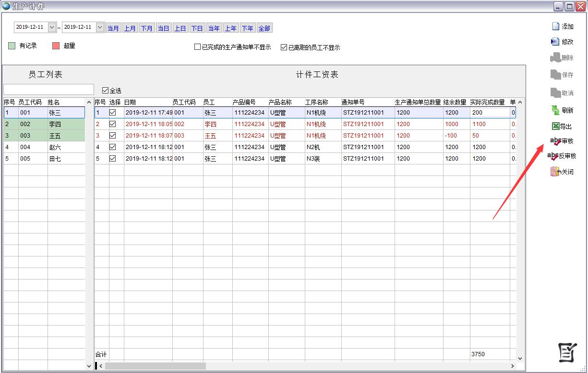Click the 员工代码 header in employee list

[x=30, y=102]
